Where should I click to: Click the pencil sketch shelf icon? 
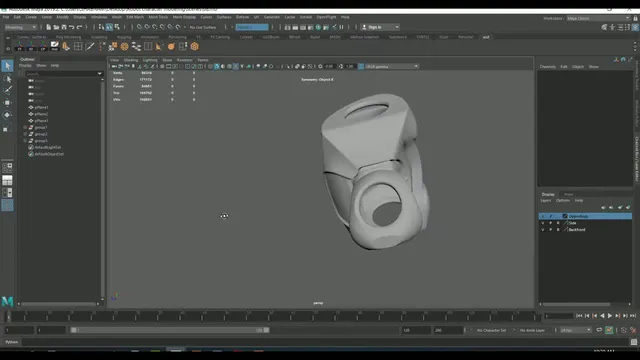pyautogui.click(x=54, y=47)
